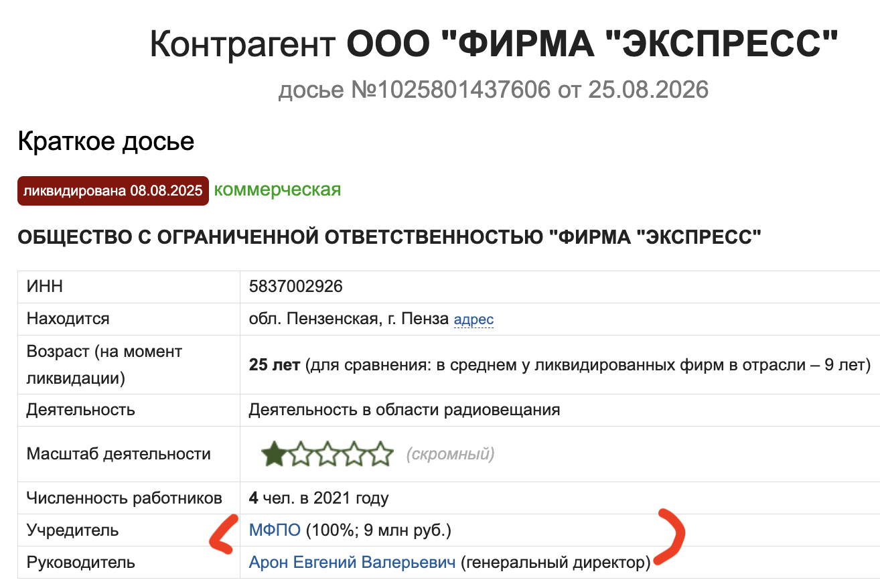This screenshot has width=880, height=588.
Task: Click the filled first rating star
Action: pyautogui.click(x=273, y=454)
